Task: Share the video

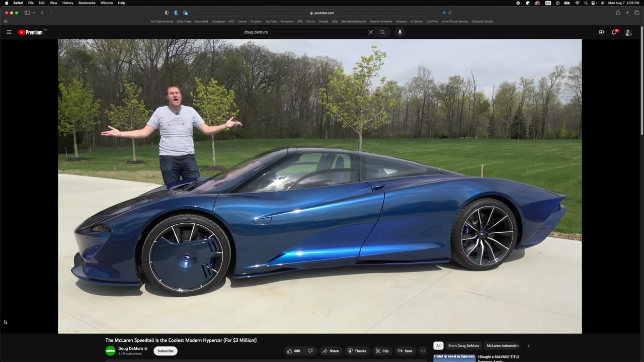Action: click(331, 351)
